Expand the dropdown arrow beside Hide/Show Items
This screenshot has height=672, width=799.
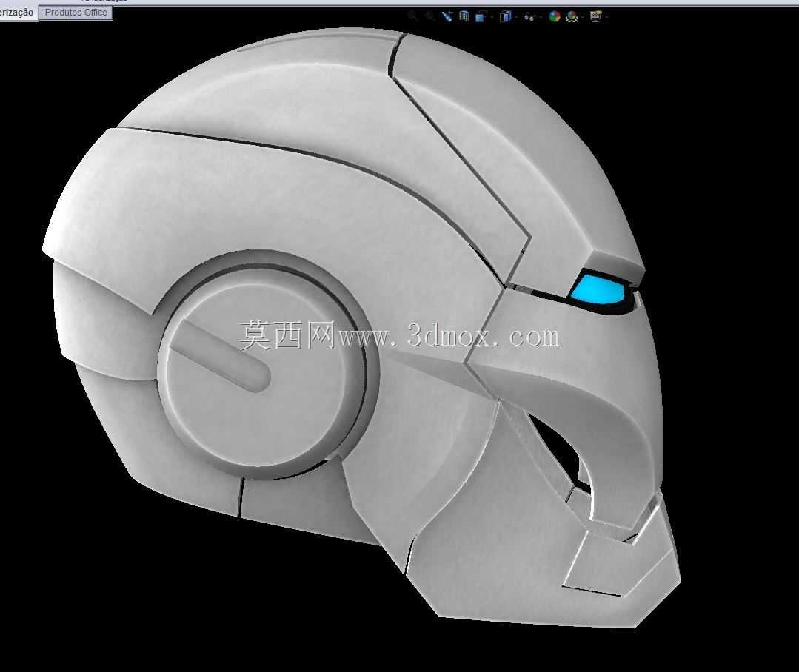pos(541,17)
